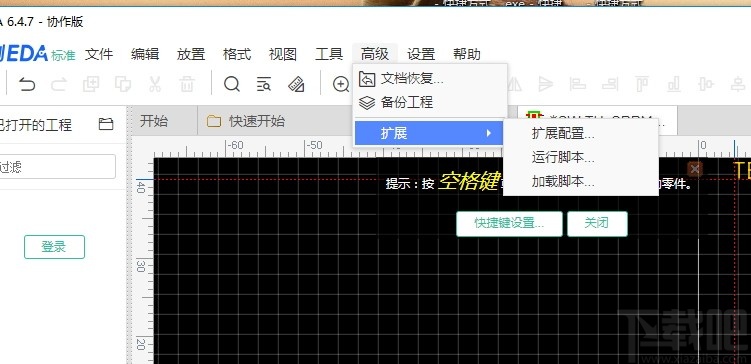Viewport: 751px width, 364px height.
Task: Click the distribute horizontally icon
Action: tap(706, 85)
